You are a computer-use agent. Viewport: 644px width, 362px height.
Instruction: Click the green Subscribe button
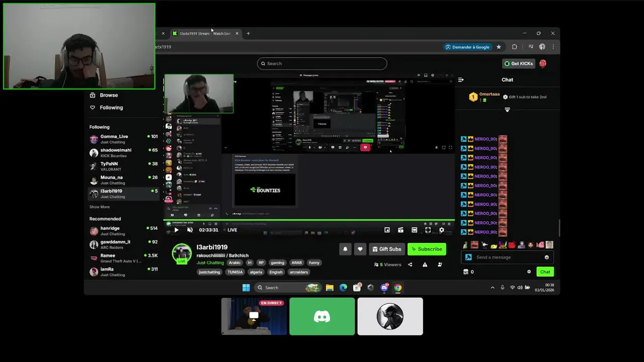(x=427, y=249)
